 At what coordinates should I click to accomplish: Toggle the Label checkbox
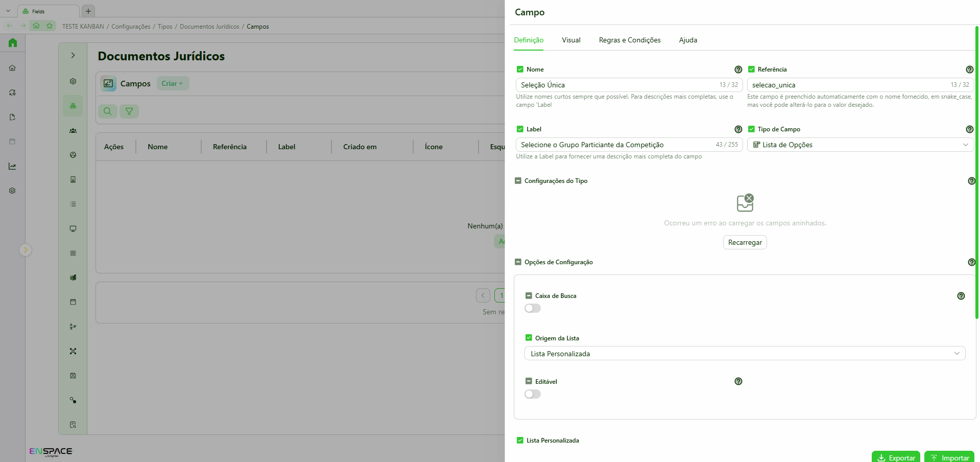(x=520, y=129)
